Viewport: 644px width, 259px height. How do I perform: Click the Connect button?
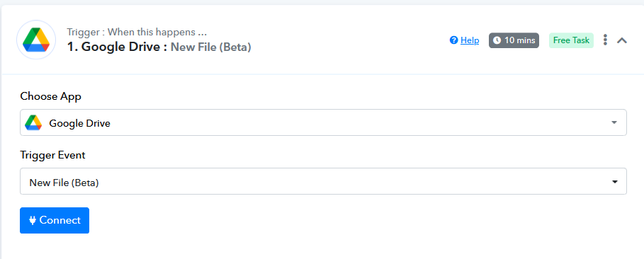click(55, 220)
